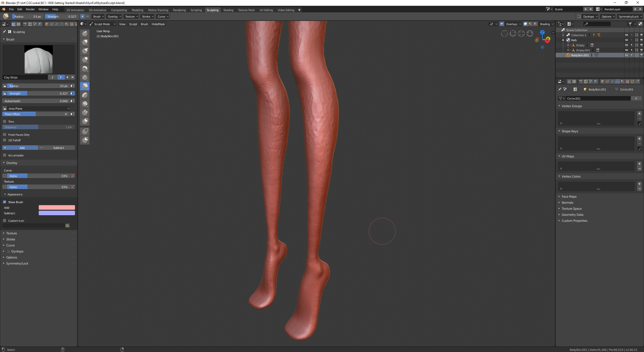Open the outliner filter funnel icon
Image resolution: width=644 pixels, height=352 pixels.
coord(630,24)
